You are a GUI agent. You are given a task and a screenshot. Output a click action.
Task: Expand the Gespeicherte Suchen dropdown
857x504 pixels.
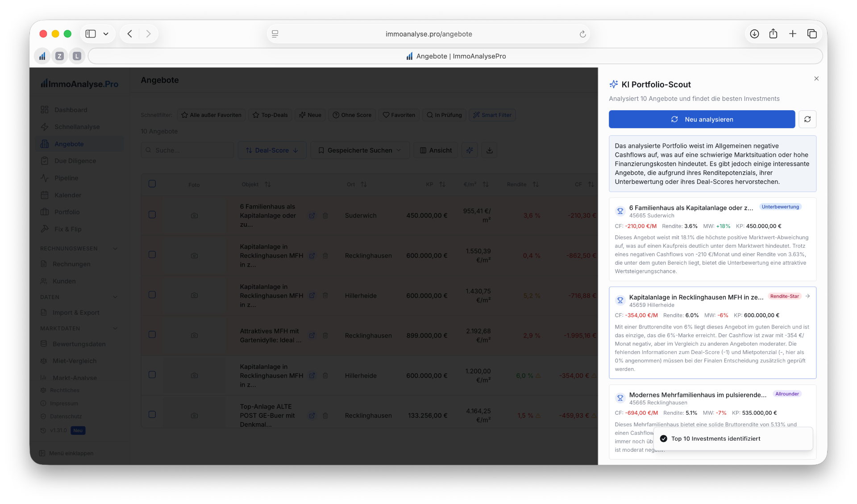[x=360, y=150]
